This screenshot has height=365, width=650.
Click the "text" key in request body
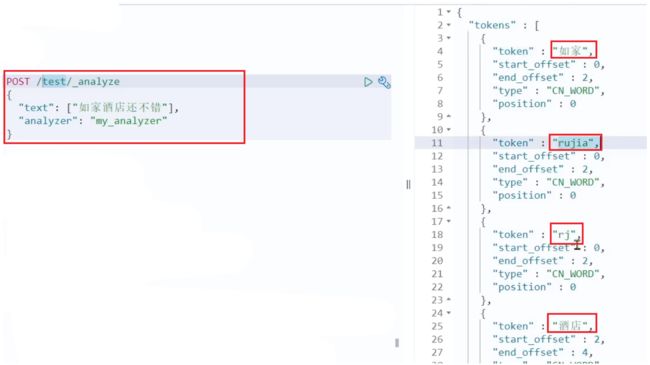pos(36,108)
